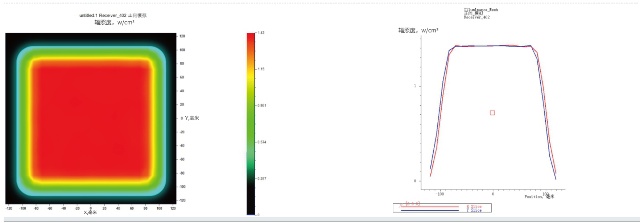Click the 1.15 color scale value
Viewport: 644px width, 223px height.
click(261, 69)
